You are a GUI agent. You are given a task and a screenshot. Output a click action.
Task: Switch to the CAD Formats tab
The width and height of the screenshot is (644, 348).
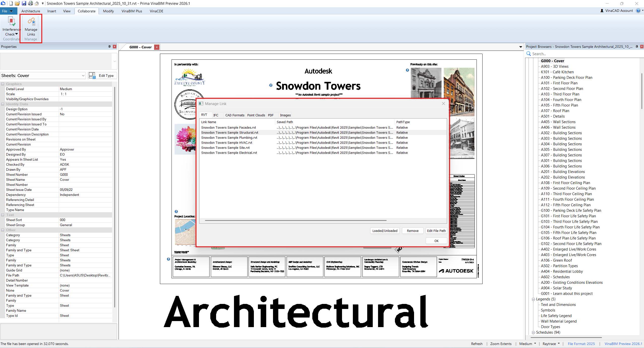[234, 115]
